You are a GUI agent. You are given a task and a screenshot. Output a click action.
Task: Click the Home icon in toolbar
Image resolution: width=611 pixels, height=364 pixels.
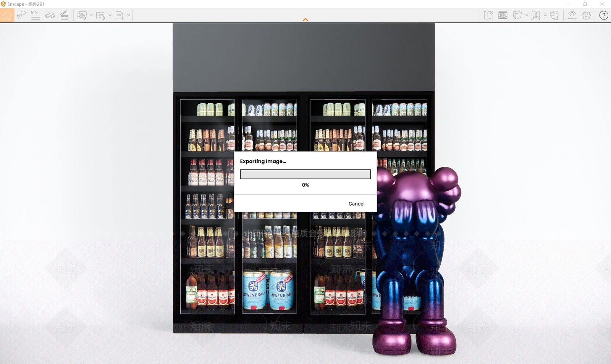coord(7,15)
